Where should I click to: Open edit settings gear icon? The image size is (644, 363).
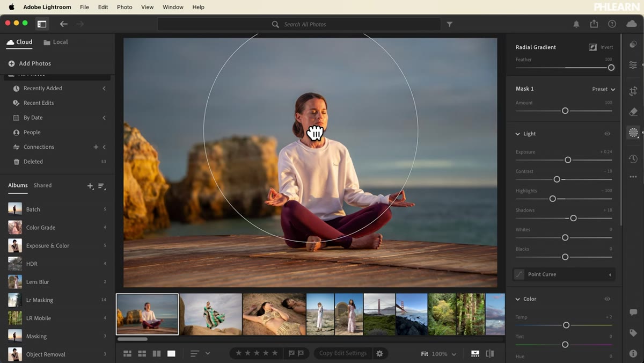pos(380,353)
